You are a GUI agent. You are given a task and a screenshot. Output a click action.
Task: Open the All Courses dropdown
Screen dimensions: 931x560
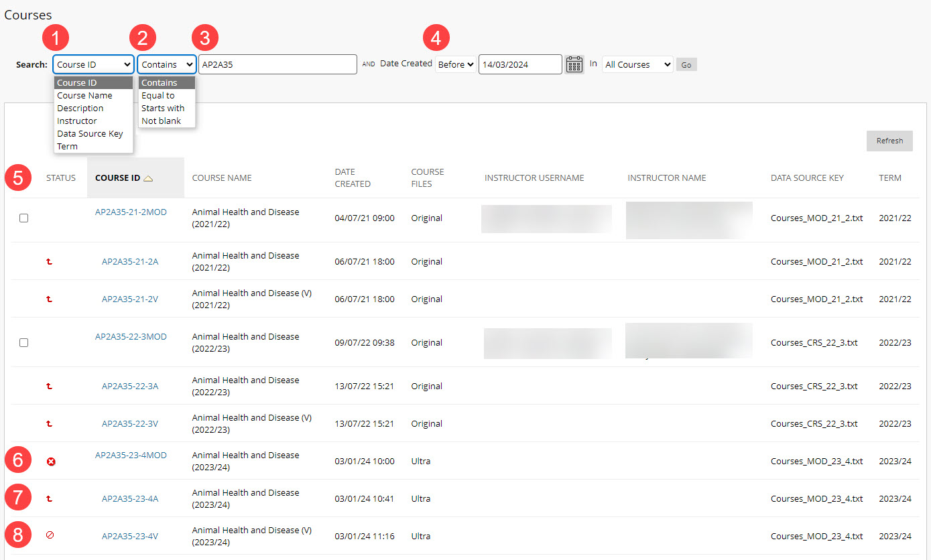pyautogui.click(x=636, y=64)
